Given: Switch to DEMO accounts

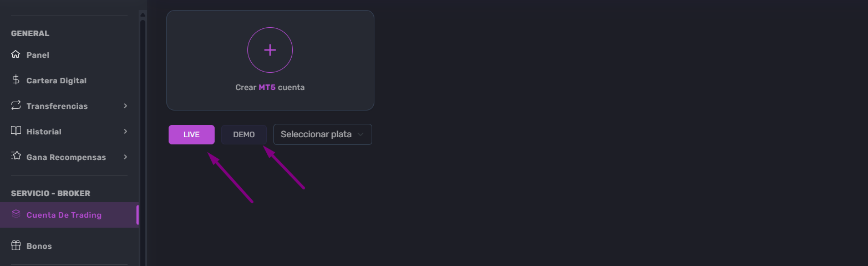Looking at the screenshot, I should [x=244, y=134].
